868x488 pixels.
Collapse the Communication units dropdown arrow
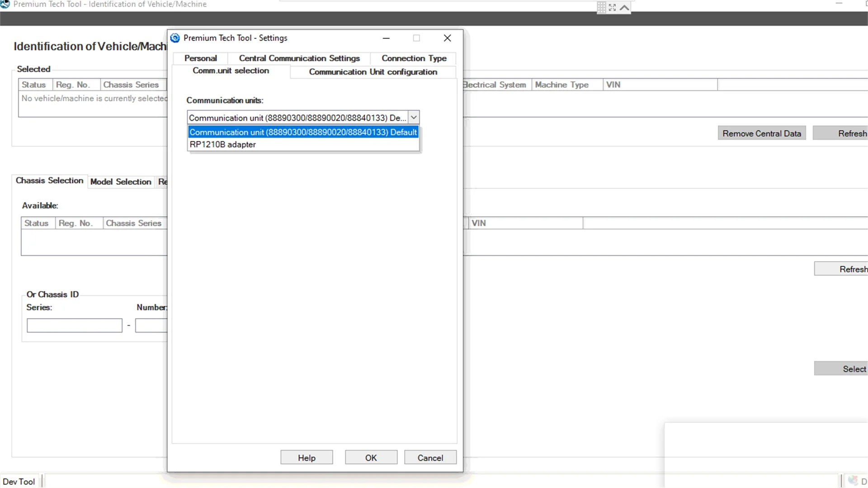point(414,117)
